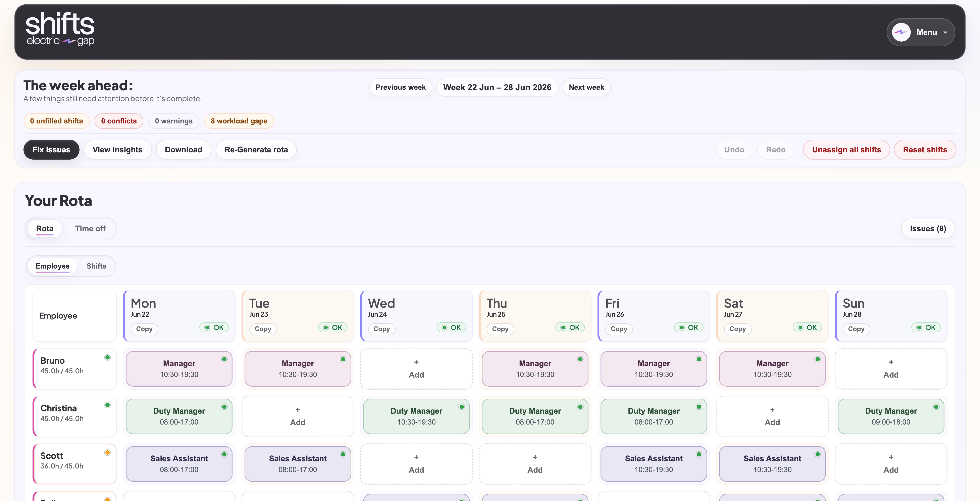Open Christina's Monday Duty Manager shift

[x=179, y=416]
